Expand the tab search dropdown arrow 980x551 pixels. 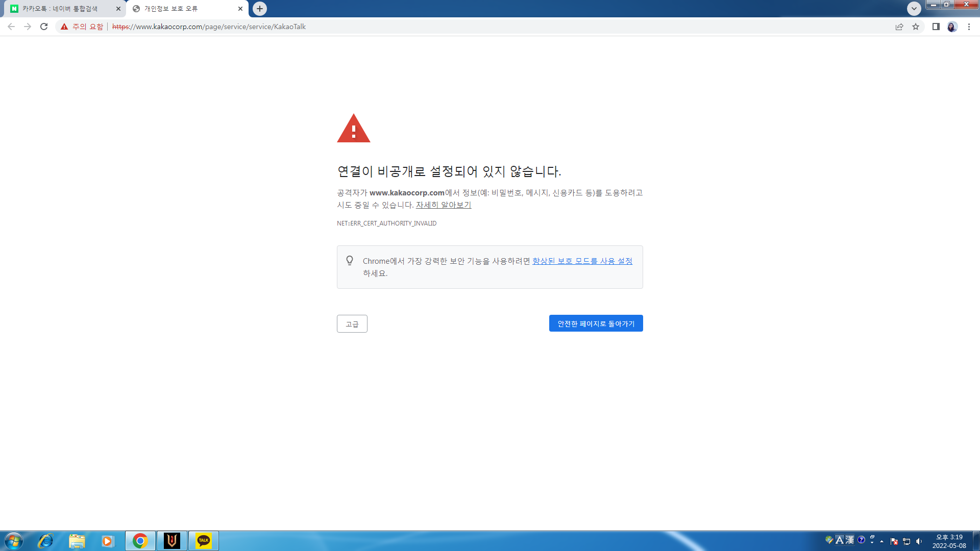914,9
